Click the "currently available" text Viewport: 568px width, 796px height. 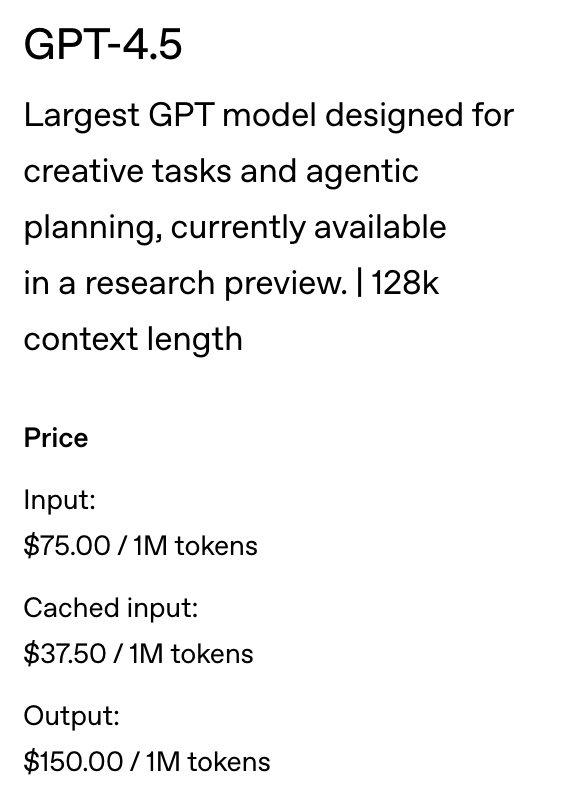[x=309, y=227]
